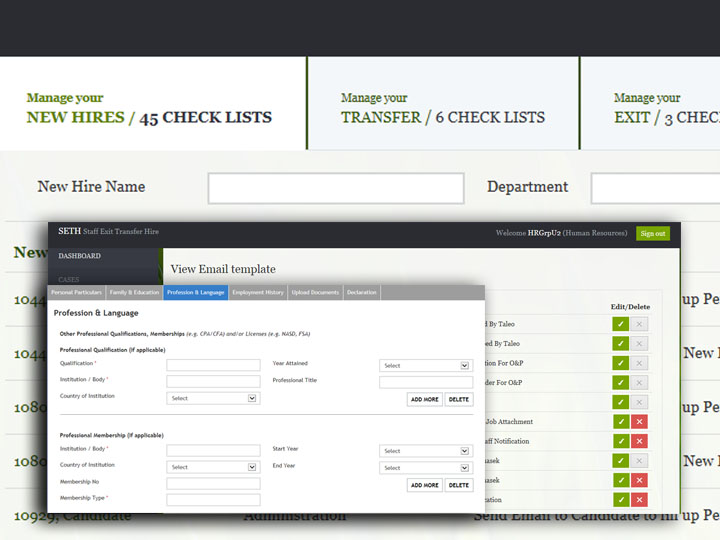This screenshot has height=540, width=720.
Task: Go to the Upload Documents tab
Action: point(315,293)
